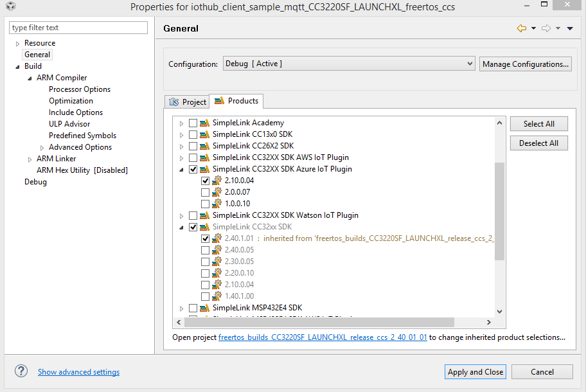Open forward history dropdown arrow
This screenshot has height=392, width=586.
tap(558, 28)
